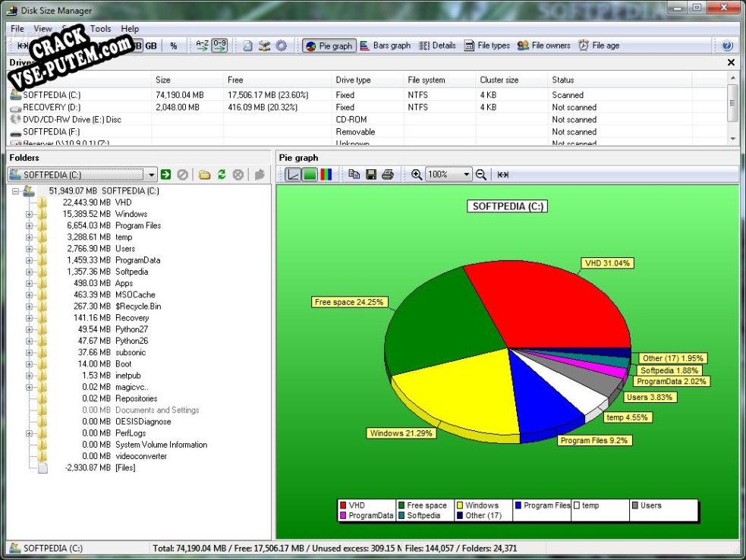Viewport: 746px width, 560px height.
Task: Toggle the green gradient background button
Action: (310, 175)
